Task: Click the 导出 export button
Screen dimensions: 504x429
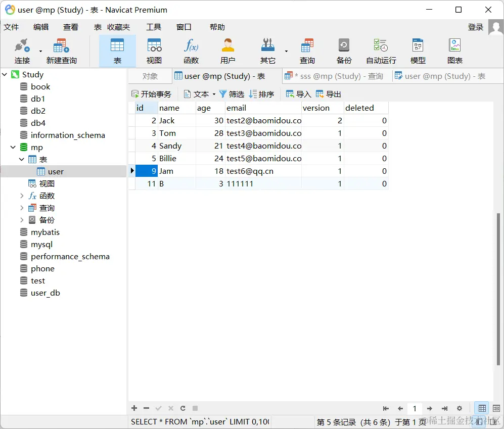Action: click(x=328, y=94)
